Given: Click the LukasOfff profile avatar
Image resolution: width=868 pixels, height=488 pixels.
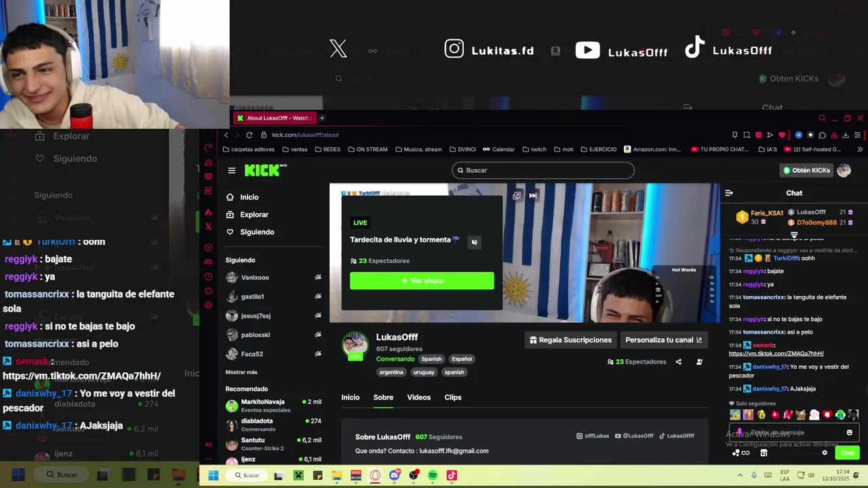Looking at the screenshot, I should point(355,344).
